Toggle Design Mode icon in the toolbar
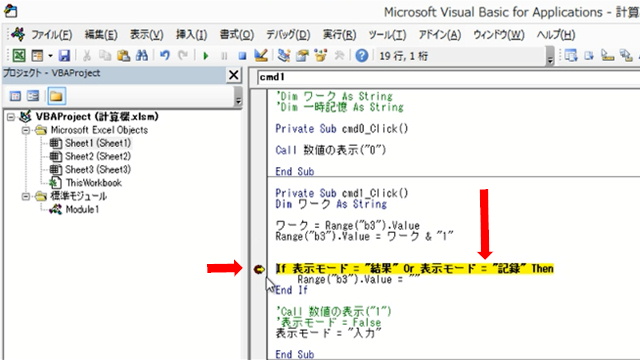 point(261,55)
